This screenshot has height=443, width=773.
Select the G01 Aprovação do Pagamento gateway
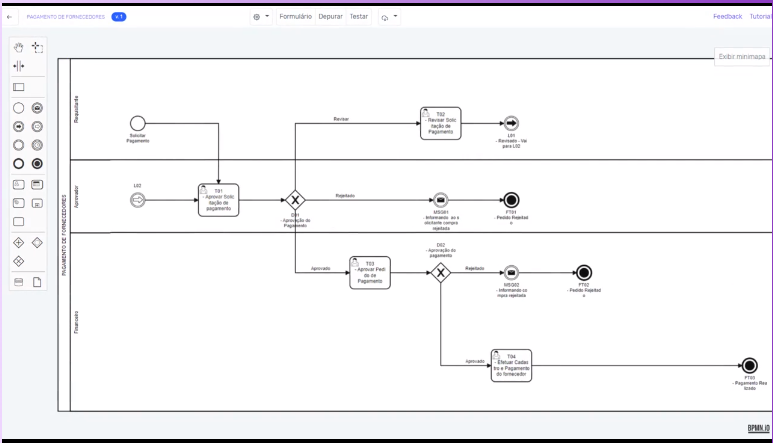coord(295,200)
